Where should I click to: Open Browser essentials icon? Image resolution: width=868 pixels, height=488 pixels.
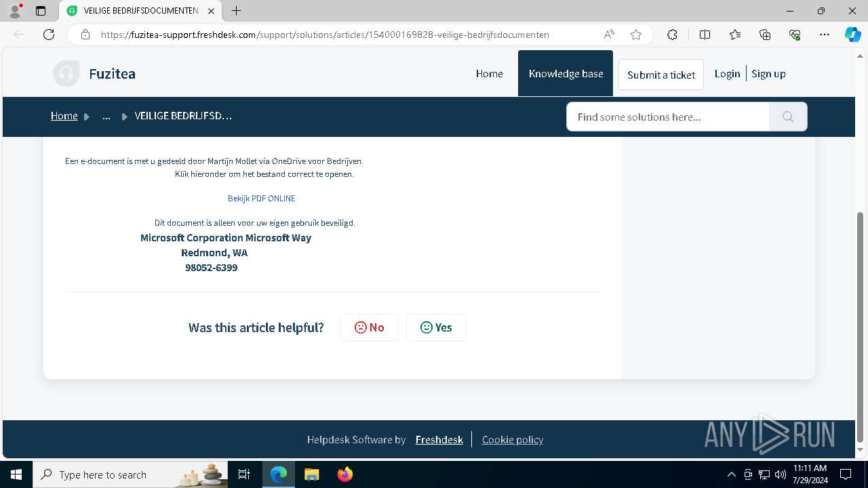[795, 35]
